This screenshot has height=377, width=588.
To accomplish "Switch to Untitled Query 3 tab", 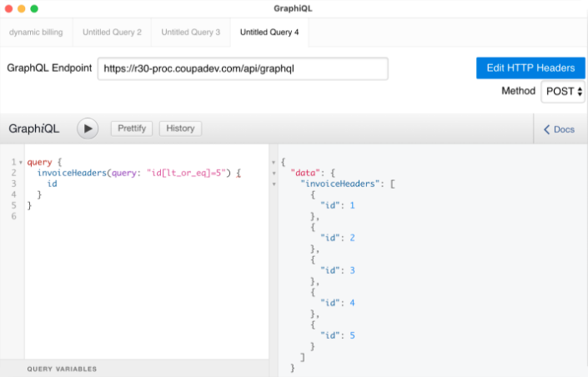I will point(190,33).
